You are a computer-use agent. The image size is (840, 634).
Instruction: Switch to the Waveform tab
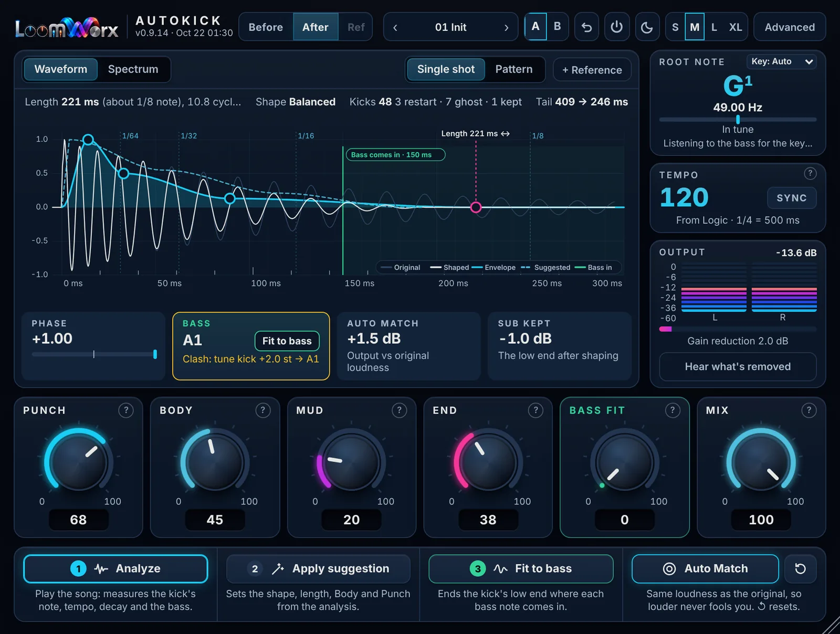tap(61, 69)
